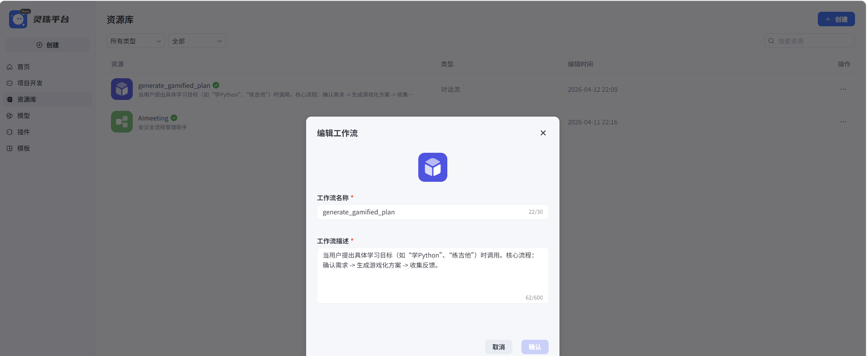Click the workflow cube icon in dialog

pos(432,167)
